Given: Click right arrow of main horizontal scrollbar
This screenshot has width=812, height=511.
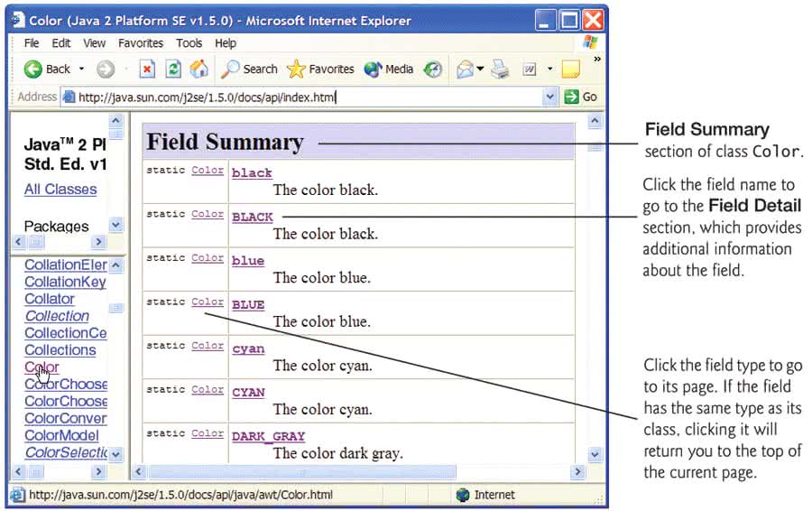Looking at the screenshot, I should tap(577, 471).
